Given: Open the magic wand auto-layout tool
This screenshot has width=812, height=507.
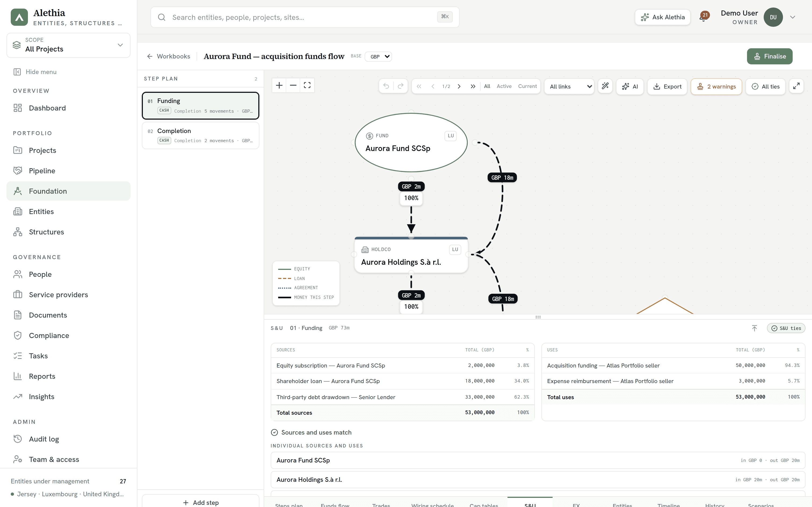Looking at the screenshot, I should [605, 86].
